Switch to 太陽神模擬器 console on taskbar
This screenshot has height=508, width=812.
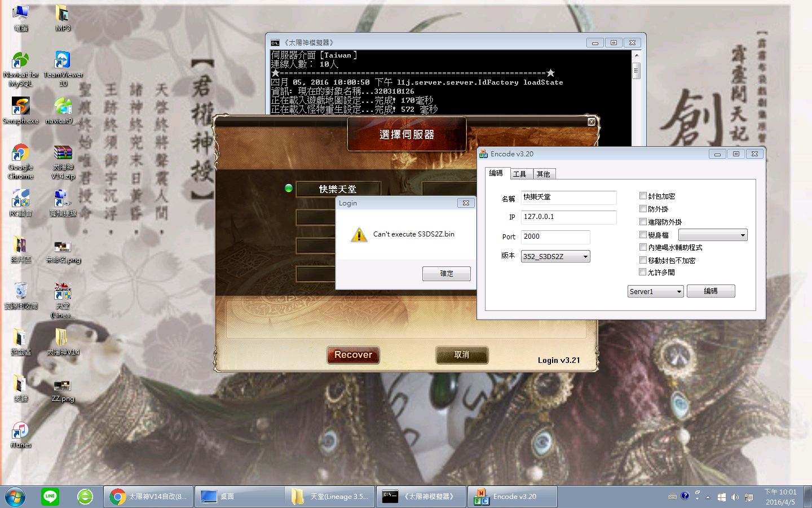coord(421,497)
